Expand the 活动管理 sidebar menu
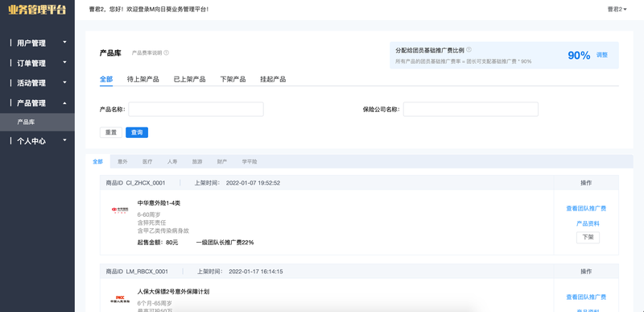Screen dimensions: 644x312 [x=37, y=83]
